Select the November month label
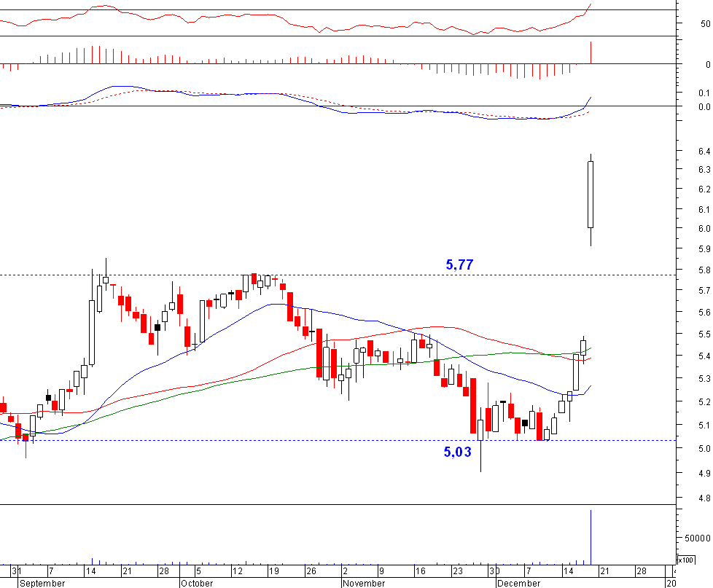 364,583
